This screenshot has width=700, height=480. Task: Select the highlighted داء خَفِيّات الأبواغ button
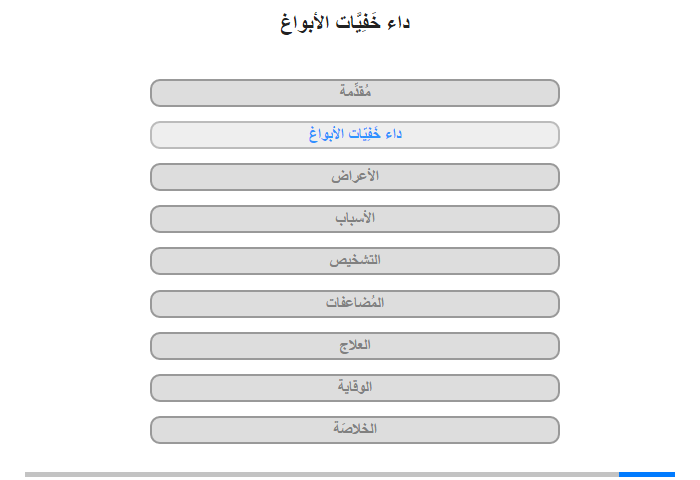354,135
